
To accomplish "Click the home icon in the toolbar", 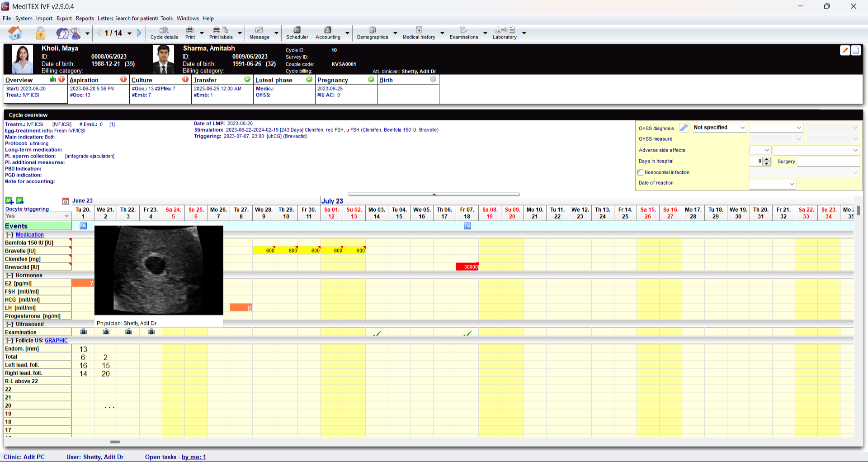I will point(15,33).
